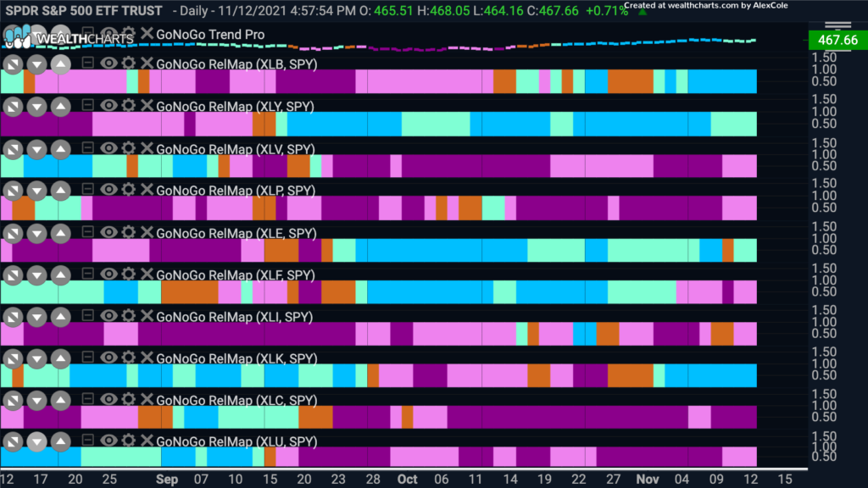Toggle visibility of RelMap (XLE, SPY)
868x488 pixels.
point(108,232)
